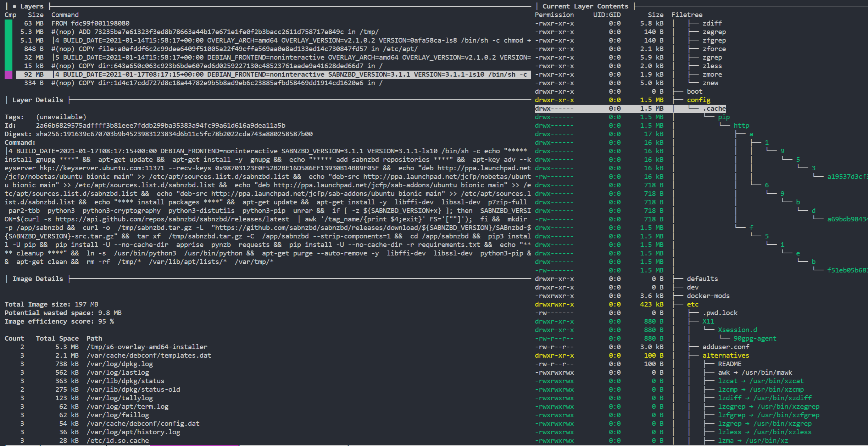Click the Layers panel header
The width and height of the screenshot is (868, 446).
[x=32, y=6]
